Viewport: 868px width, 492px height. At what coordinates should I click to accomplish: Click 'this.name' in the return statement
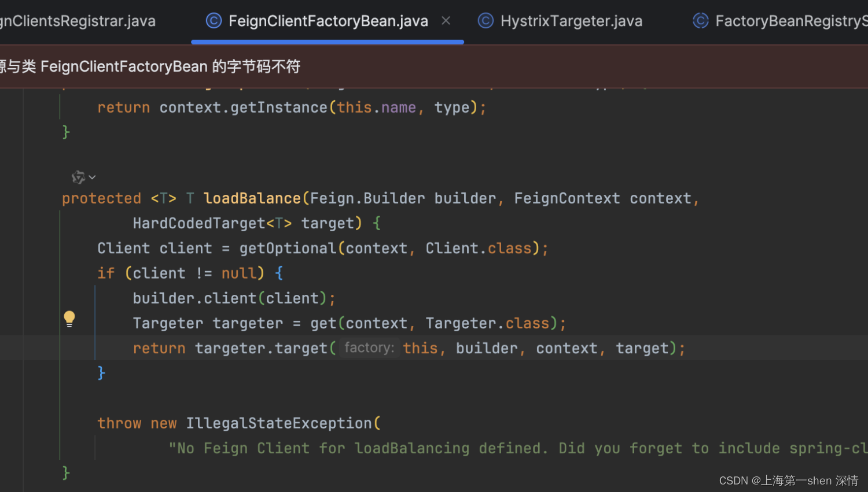(377, 108)
